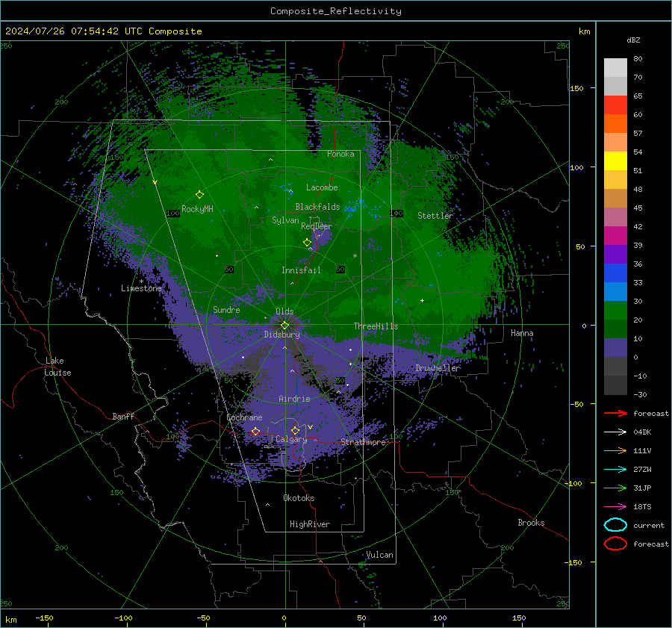Click the RedDeer city label
Image resolution: width=672 pixels, height=628 pixels.
[317, 226]
